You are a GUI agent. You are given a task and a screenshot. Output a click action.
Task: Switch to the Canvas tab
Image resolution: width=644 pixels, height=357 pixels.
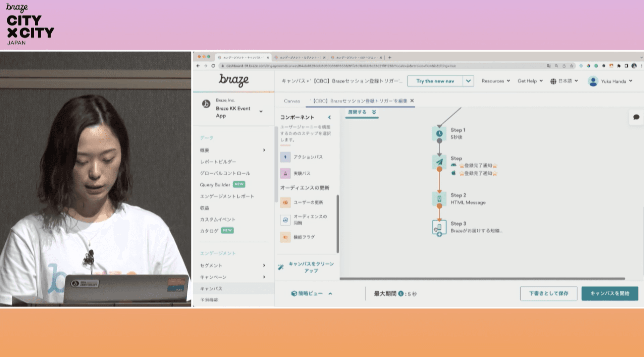coord(292,101)
